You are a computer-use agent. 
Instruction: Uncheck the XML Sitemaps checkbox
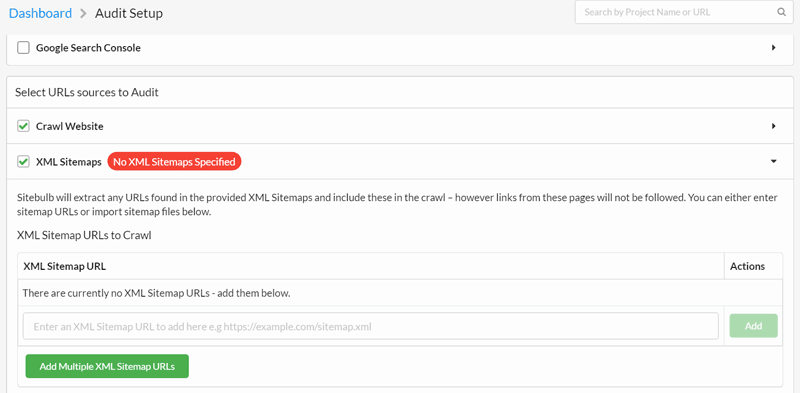click(23, 162)
